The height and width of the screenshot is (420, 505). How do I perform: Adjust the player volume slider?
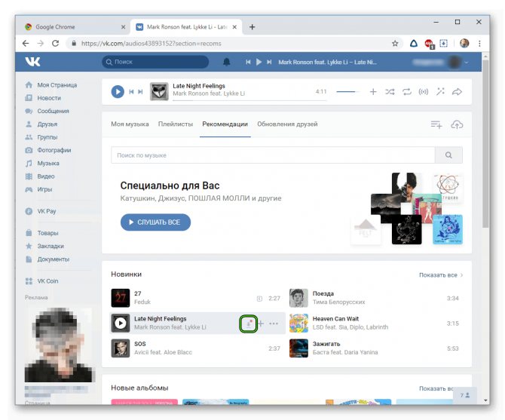347,92
